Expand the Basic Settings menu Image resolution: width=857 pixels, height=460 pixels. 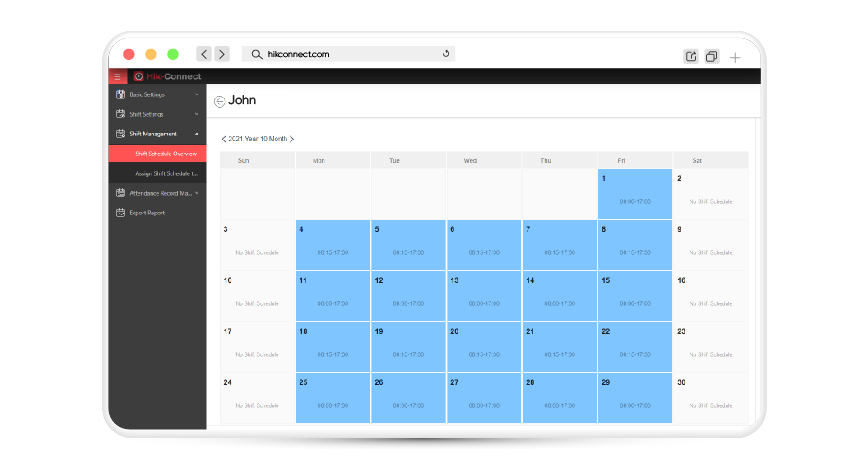pyautogui.click(x=196, y=95)
